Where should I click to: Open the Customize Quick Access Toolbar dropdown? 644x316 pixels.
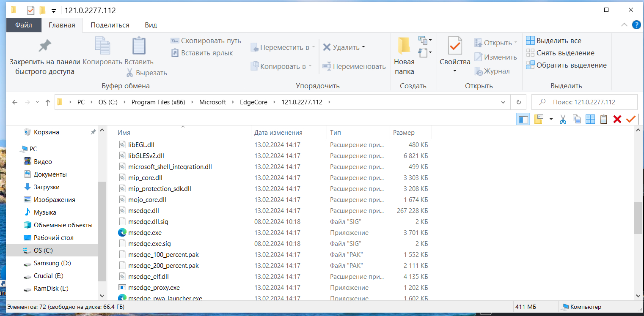pos(54,11)
